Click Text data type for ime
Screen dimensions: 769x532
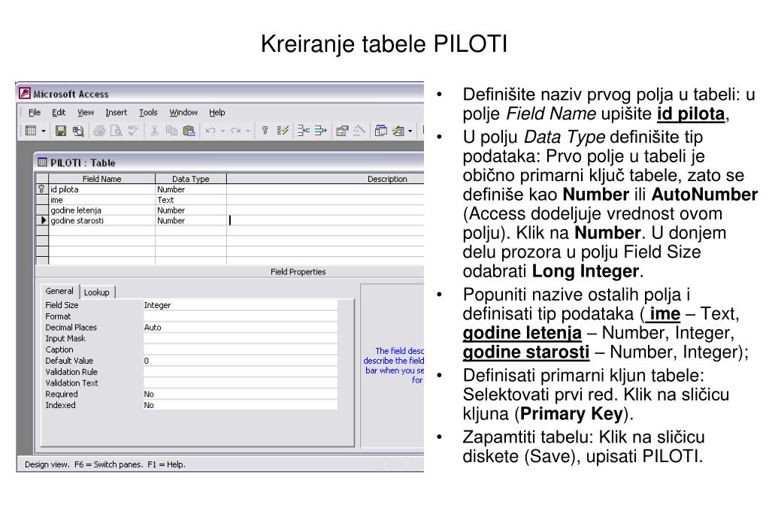click(x=191, y=200)
